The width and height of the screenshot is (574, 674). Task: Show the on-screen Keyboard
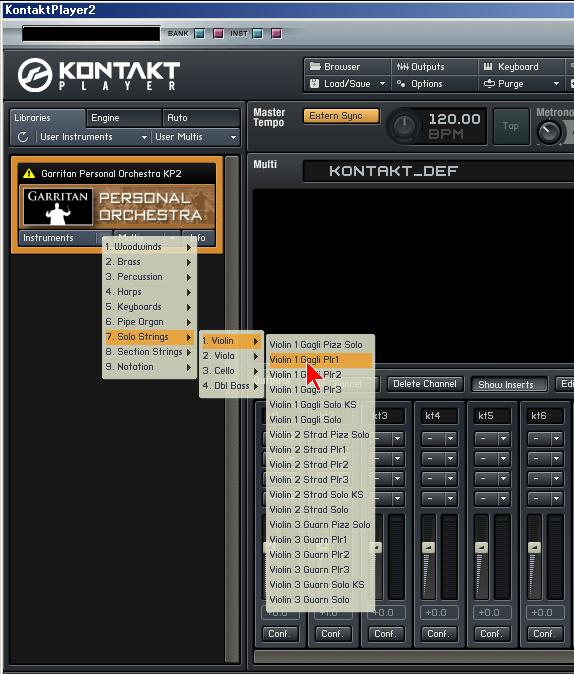pyautogui.click(x=522, y=67)
